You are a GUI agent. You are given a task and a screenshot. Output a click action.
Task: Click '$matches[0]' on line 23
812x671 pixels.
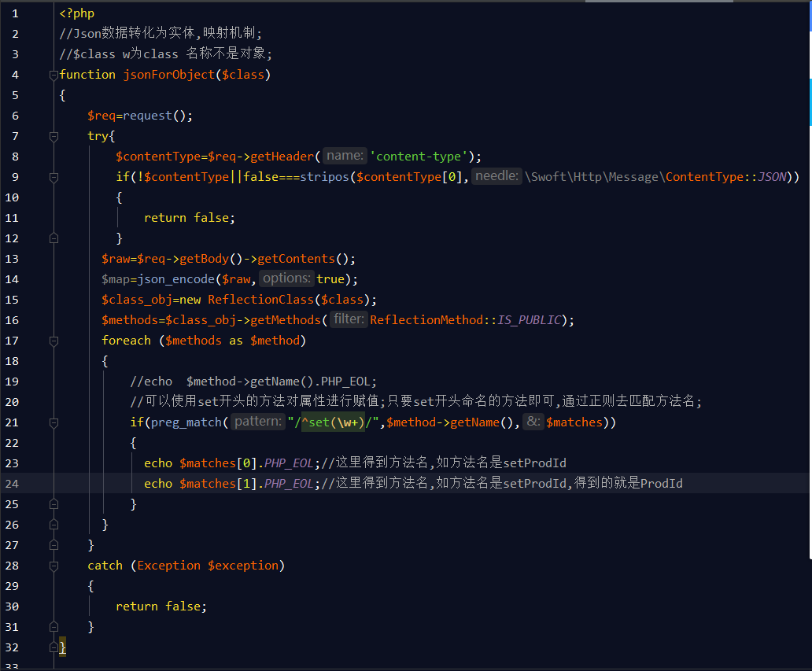point(219,464)
